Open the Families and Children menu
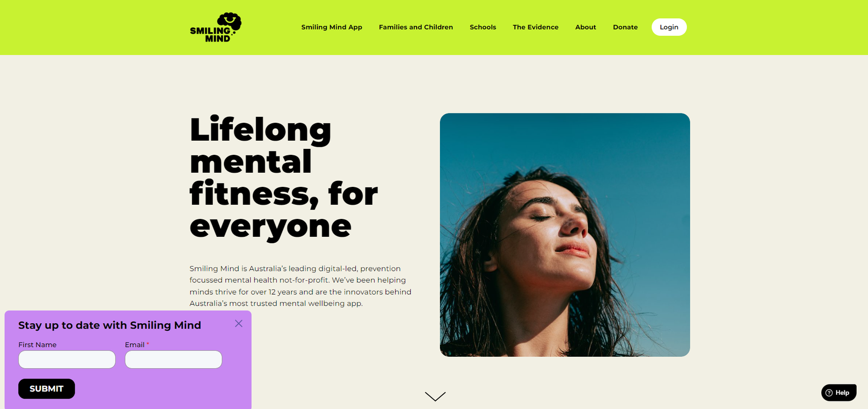This screenshot has width=868, height=409. point(416,27)
